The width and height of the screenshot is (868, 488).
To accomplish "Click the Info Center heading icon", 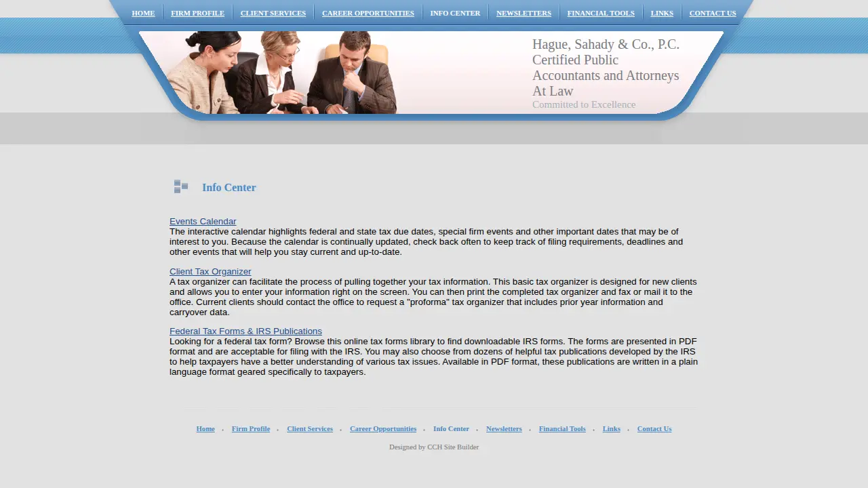I will pyautogui.click(x=181, y=186).
